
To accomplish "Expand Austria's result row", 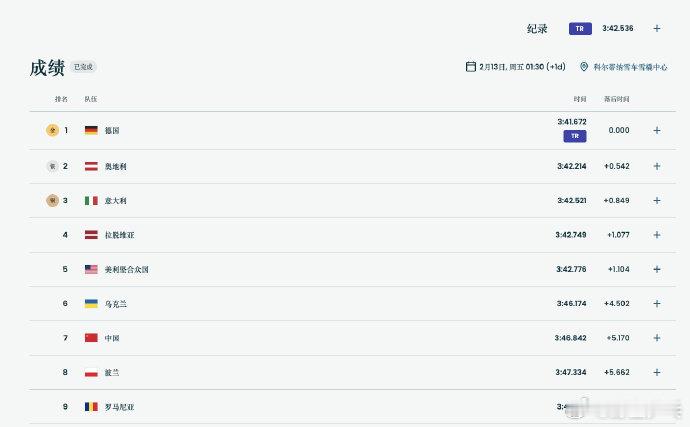I will point(657,166).
